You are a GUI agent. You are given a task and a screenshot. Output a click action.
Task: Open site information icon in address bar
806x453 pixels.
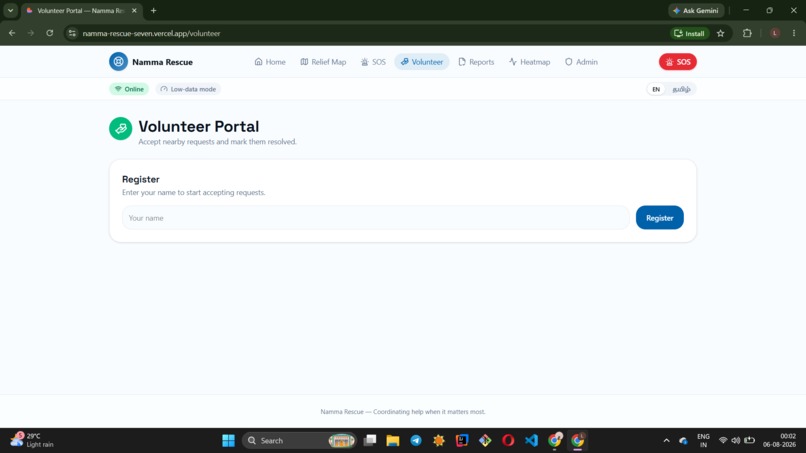(x=72, y=33)
